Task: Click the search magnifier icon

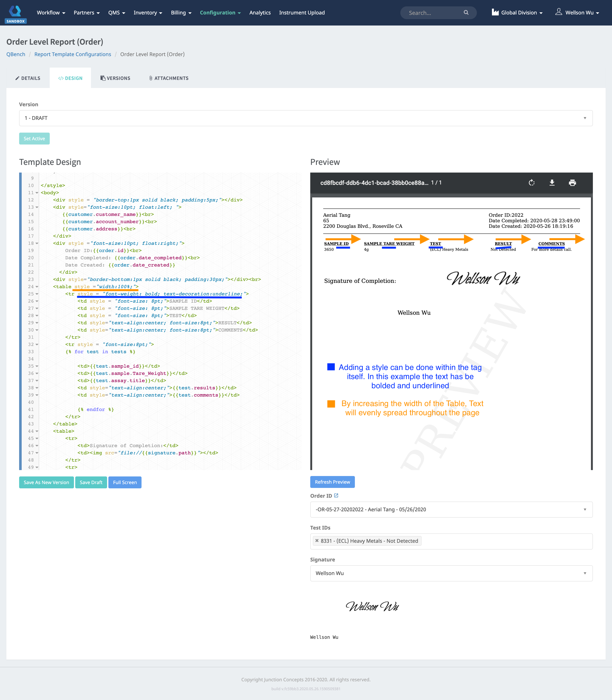Action: pyautogui.click(x=466, y=13)
